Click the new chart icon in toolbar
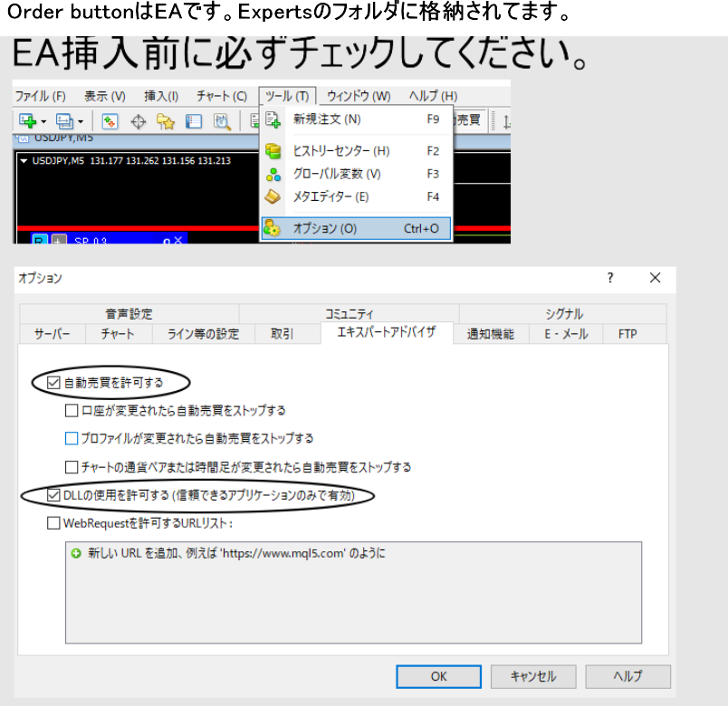The width and height of the screenshot is (728, 706). pyautogui.click(x=27, y=121)
